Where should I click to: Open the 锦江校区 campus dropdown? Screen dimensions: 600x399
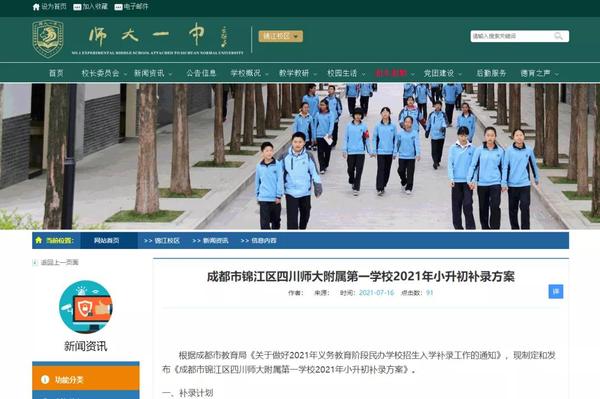click(280, 36)
